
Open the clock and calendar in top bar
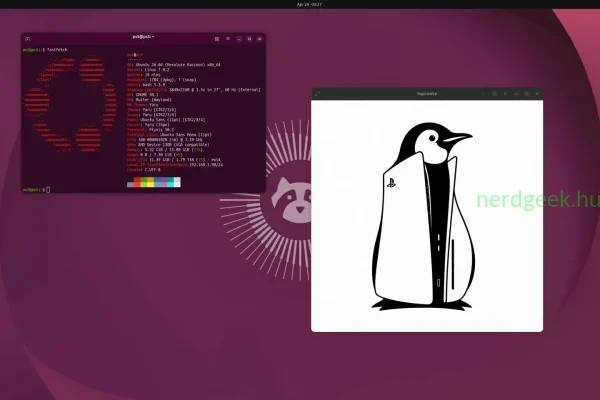[x=309, y=5]
